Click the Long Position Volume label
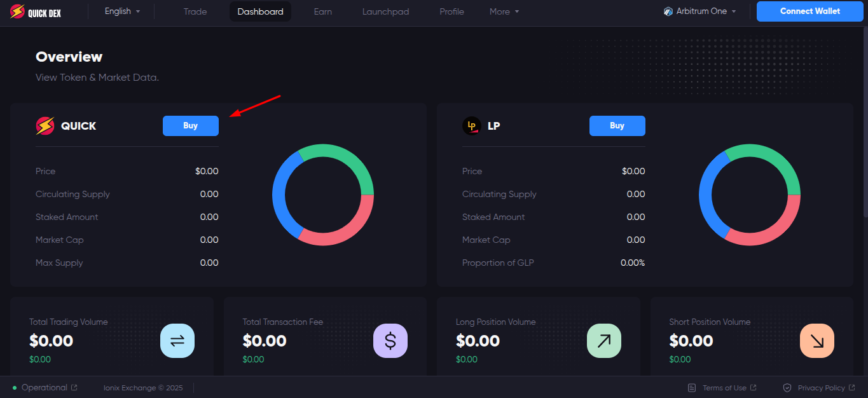The height and width of the screenshot is (398, 868). [496, 322]
